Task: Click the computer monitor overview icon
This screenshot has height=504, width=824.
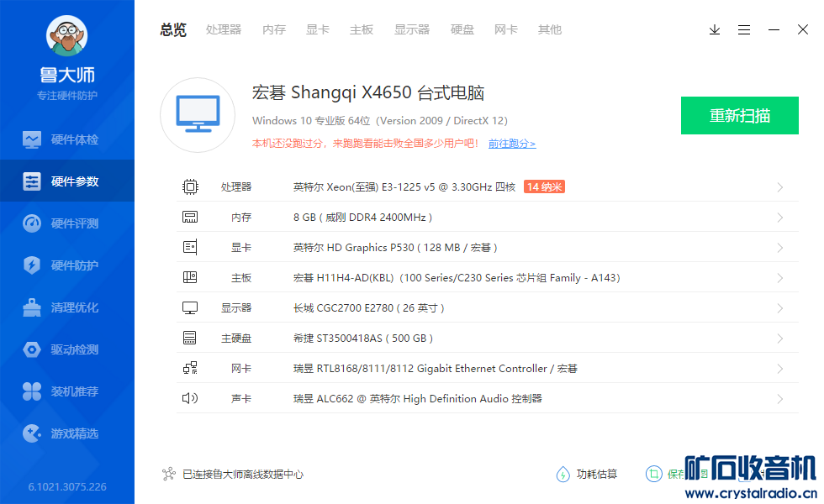Action: click(x=198, y=114)
